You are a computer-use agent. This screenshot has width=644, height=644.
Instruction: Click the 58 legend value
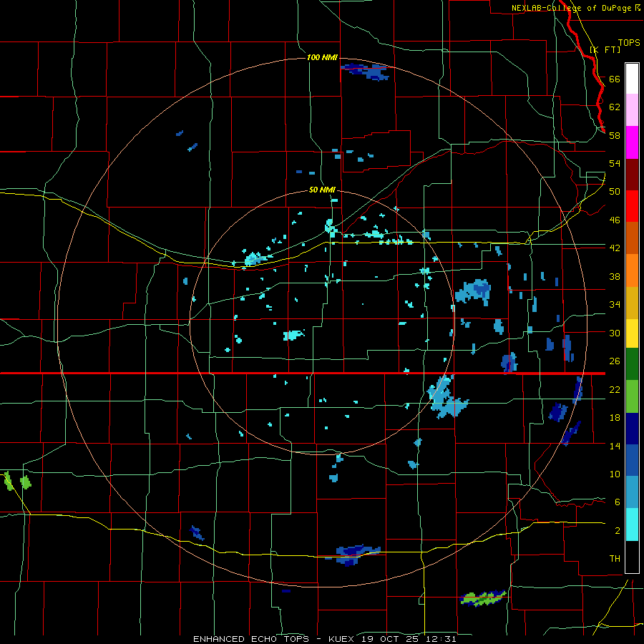tap(615, 135)
